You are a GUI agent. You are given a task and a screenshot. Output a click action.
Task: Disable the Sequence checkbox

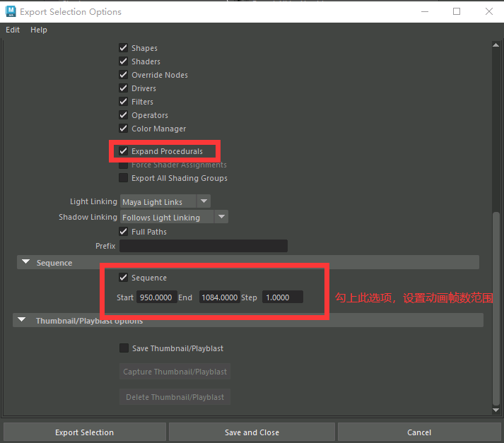click(x=124, y=278)
